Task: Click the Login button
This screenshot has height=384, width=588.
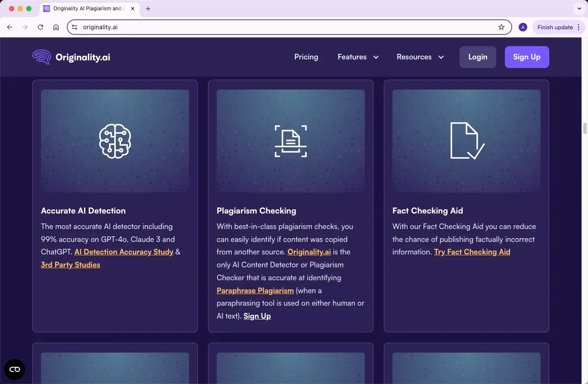Action: (x=478, y=57)
